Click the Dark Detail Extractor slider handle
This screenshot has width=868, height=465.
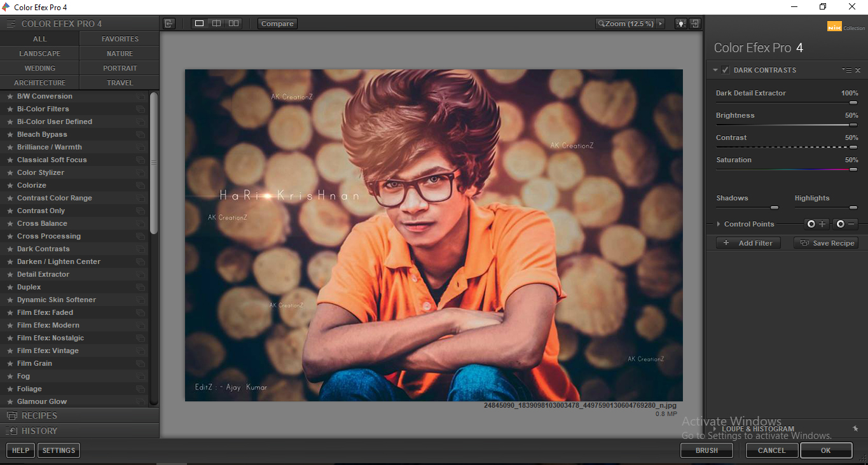click(x=853, y=102)
